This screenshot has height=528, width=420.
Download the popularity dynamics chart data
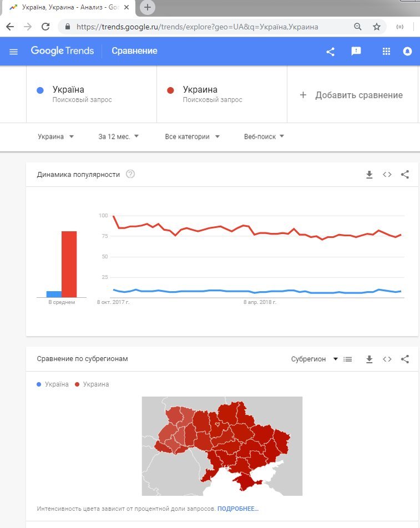coord(370,174)
